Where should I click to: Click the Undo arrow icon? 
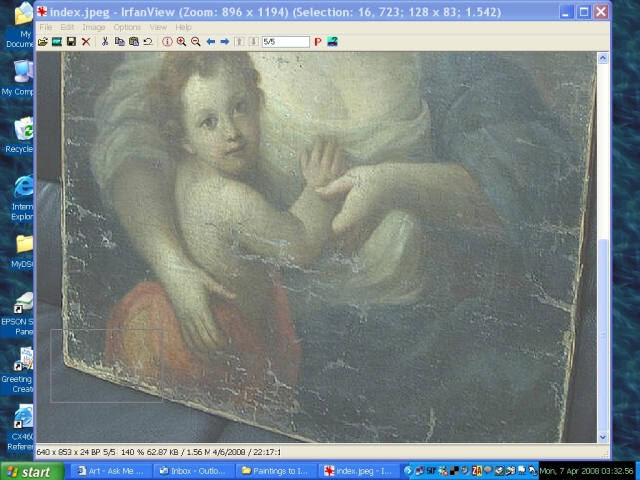click(x=148, y=42)
